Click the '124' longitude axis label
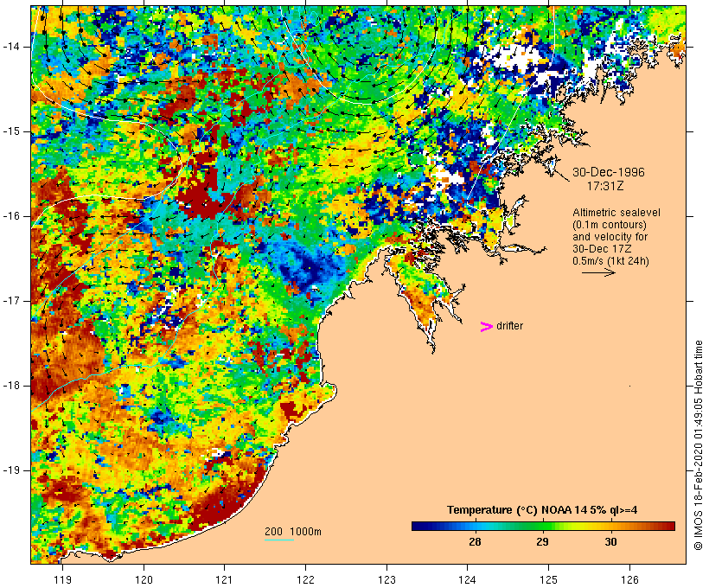 (468, 579)
